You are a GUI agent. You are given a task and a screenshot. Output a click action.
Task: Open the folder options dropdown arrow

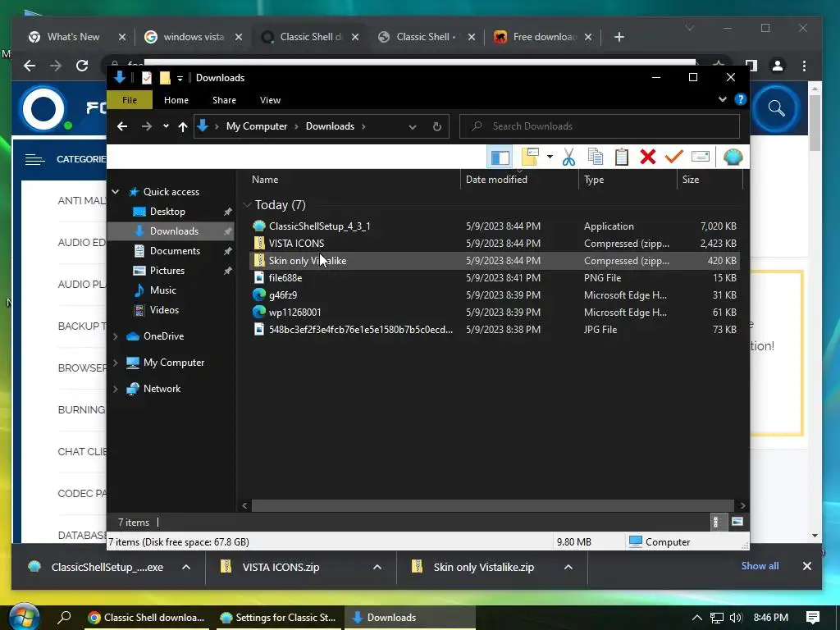pos(550,157)
